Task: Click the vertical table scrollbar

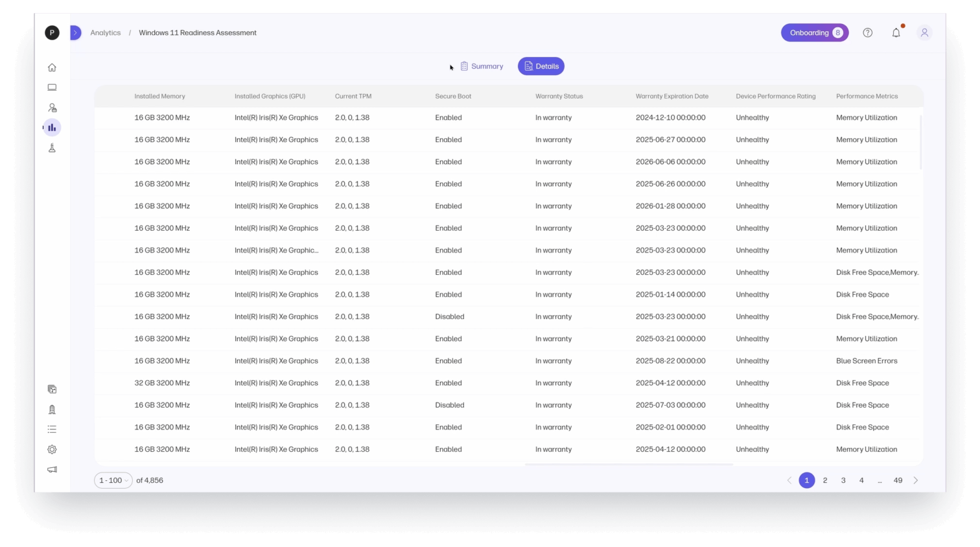Action: pos(921,143)
